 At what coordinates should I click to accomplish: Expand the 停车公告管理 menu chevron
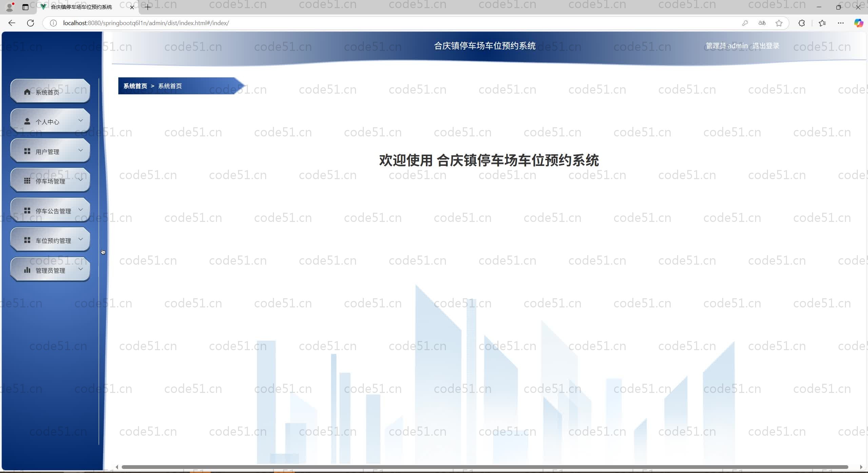[x=80, y=209]
